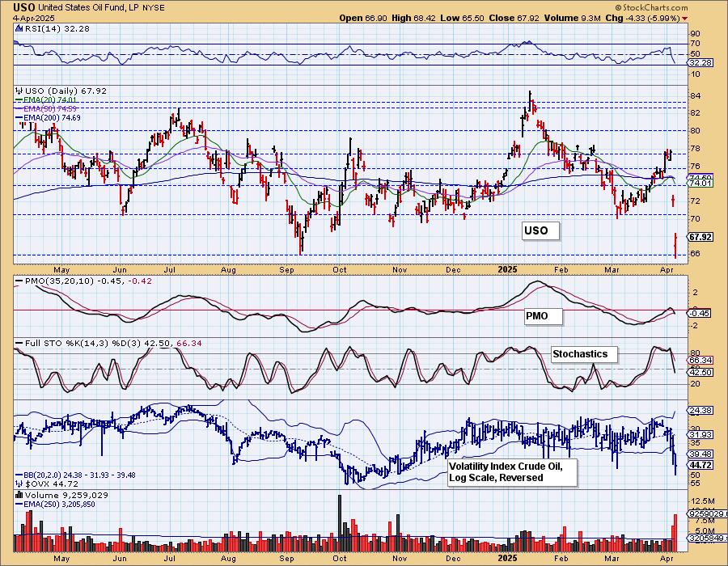Click the May label under the price panel
Viewport: 728px width, 566px height.
point(61,270)
